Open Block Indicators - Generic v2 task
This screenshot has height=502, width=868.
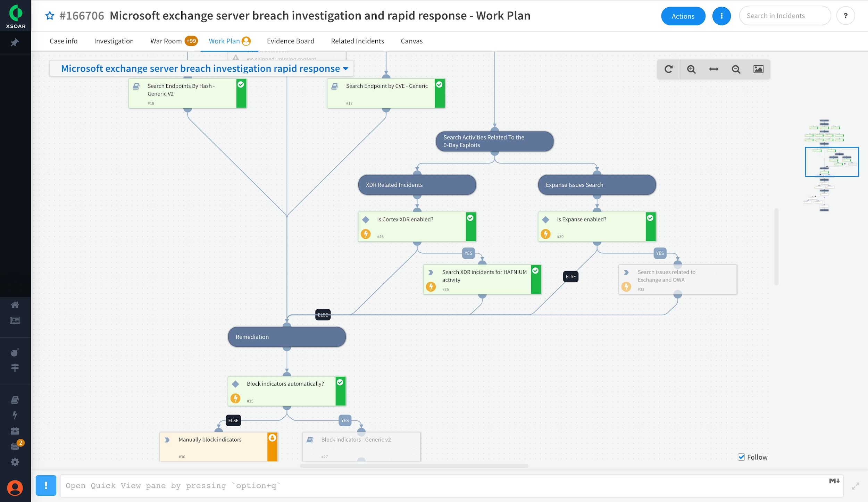(361, 447)
